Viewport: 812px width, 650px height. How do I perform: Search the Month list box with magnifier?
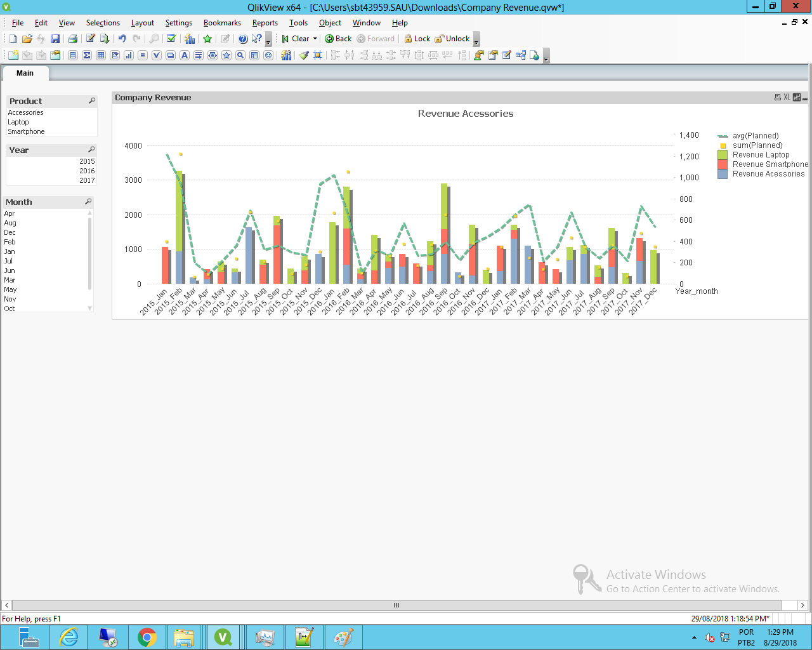point(88,202)
